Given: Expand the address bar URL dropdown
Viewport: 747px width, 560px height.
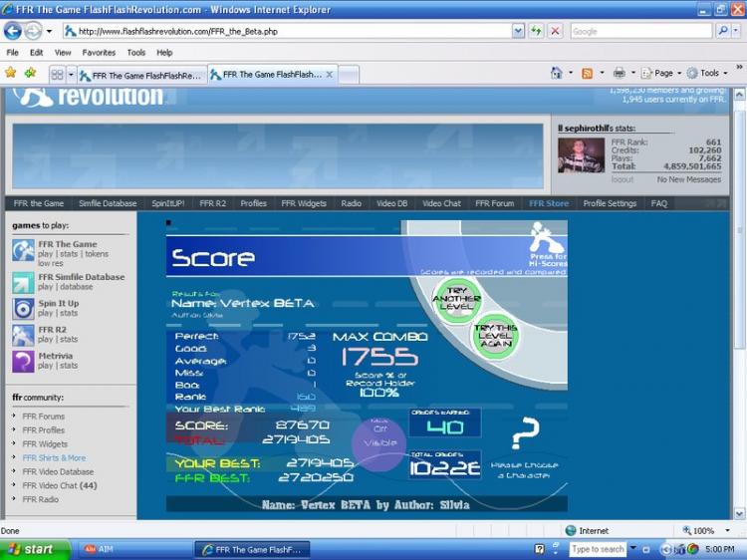Looking at the screenshot, I should point(518,31).
